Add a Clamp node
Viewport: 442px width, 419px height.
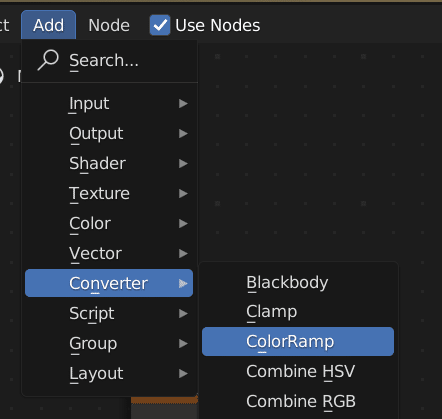click(298, 312)
